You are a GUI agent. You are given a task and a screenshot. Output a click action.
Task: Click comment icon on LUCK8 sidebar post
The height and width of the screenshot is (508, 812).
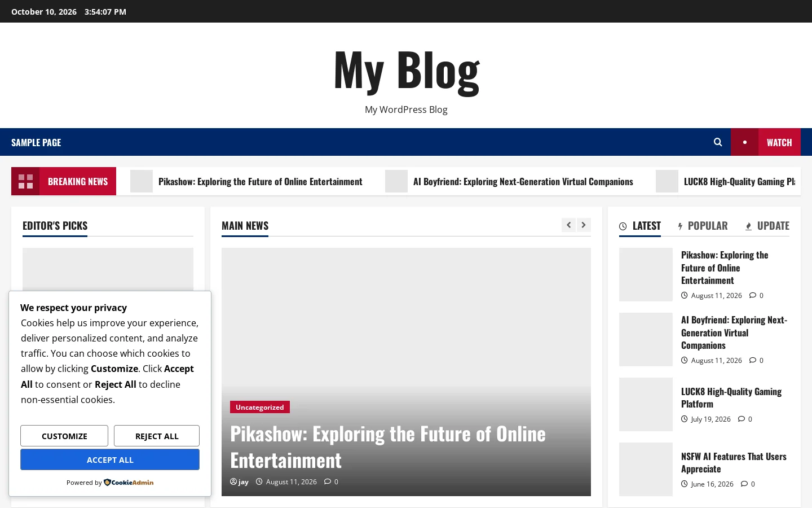pos(741,419)
